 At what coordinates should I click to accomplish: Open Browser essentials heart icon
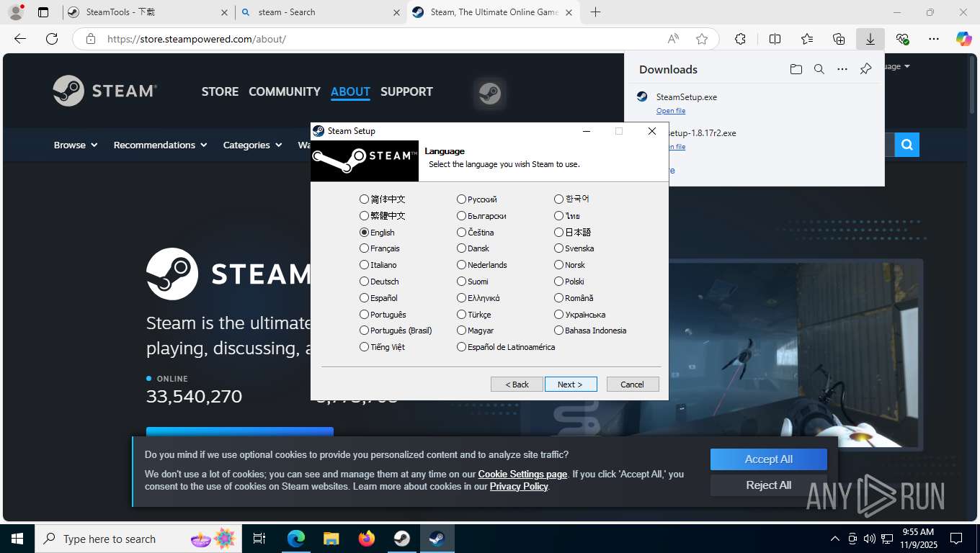tap(902, 39)
